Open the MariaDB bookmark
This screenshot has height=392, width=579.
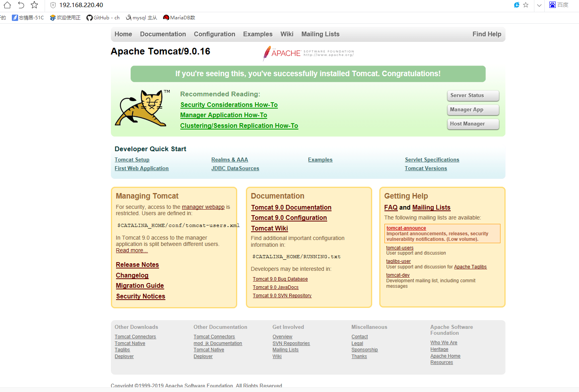pyautogui.click(x=179, y=18)
